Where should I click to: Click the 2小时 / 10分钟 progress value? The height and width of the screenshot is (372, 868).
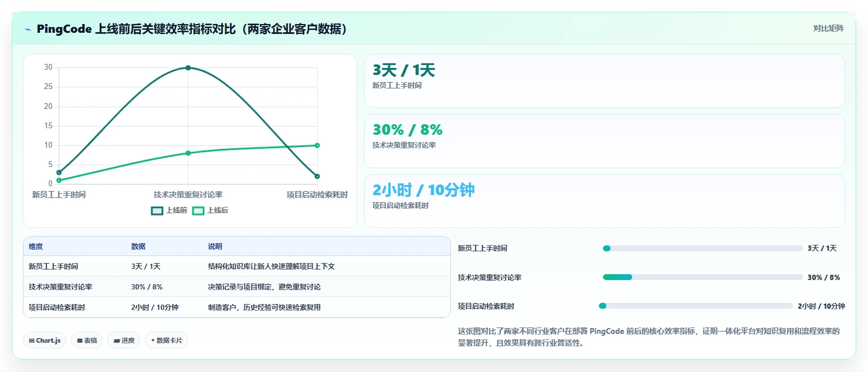[x=821, y=306]
